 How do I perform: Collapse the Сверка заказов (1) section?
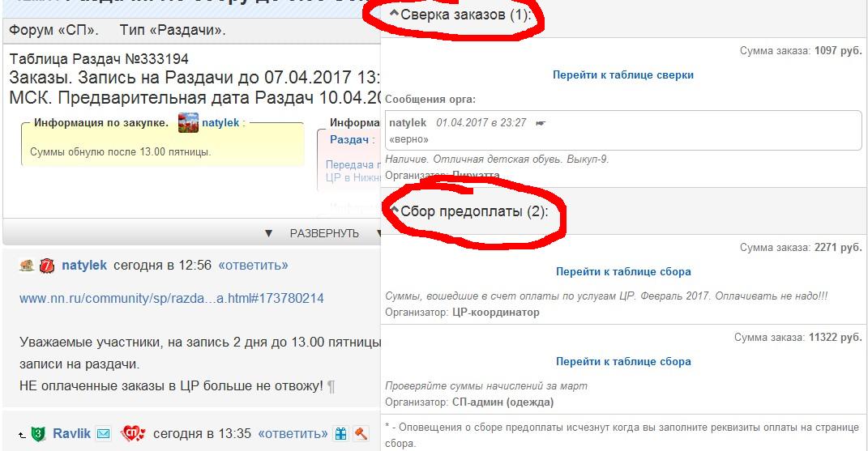point(460,15)
